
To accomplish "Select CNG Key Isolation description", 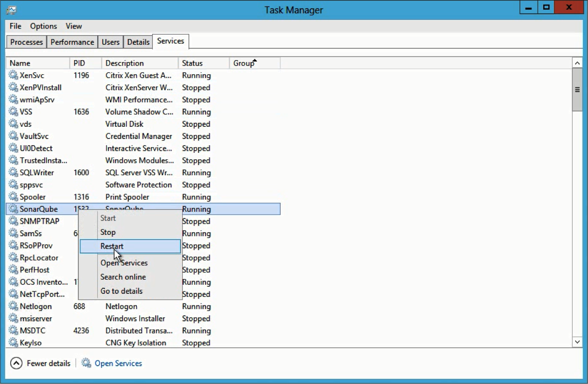I will 135,342.
